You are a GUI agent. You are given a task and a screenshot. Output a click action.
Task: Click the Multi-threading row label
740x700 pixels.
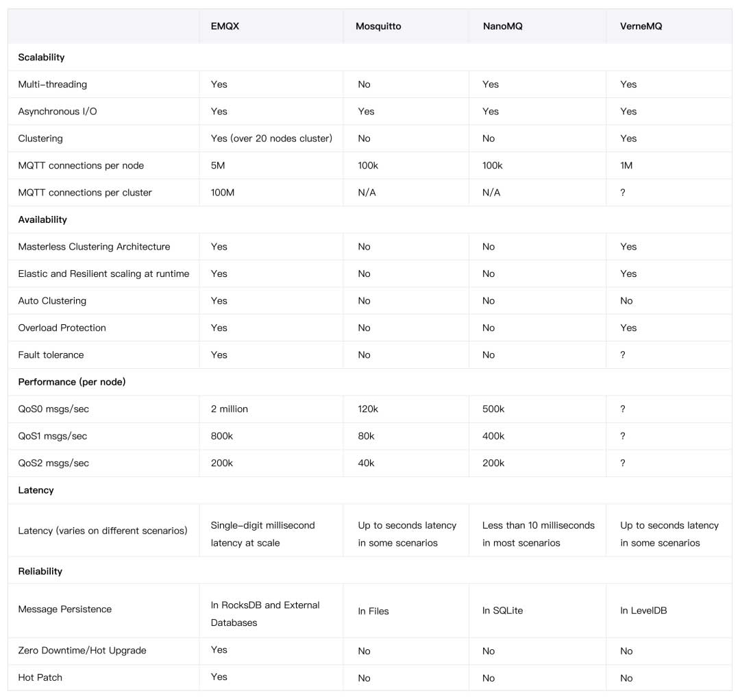tap(53, 84)
